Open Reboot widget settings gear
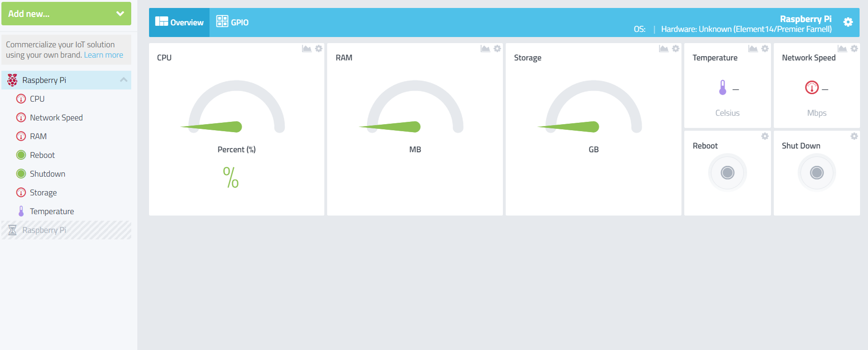 (x=765, y=136)
